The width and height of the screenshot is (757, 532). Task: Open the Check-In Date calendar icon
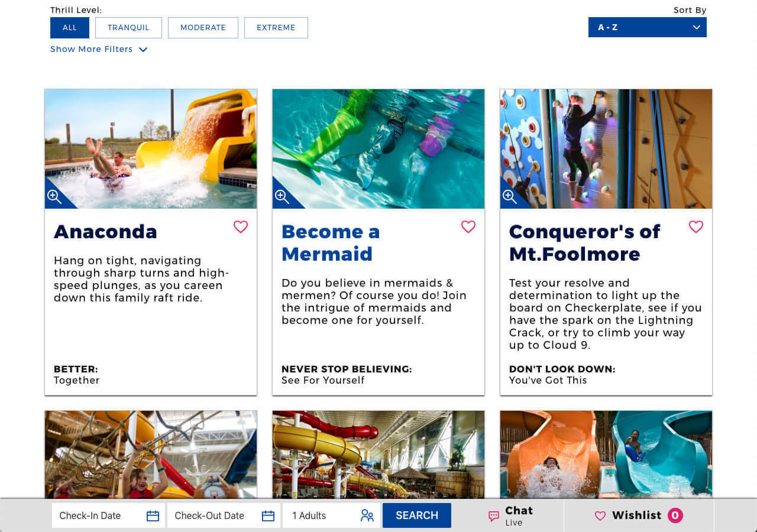point(153,516)
